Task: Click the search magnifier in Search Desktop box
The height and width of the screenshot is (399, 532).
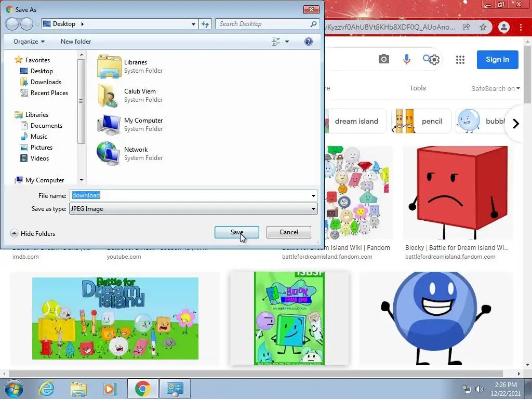Action: [x=313, y=24]
